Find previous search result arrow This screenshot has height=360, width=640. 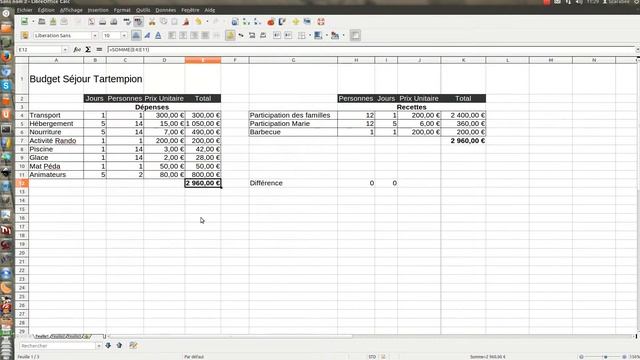pyautogui.click(x=119, y=345)
